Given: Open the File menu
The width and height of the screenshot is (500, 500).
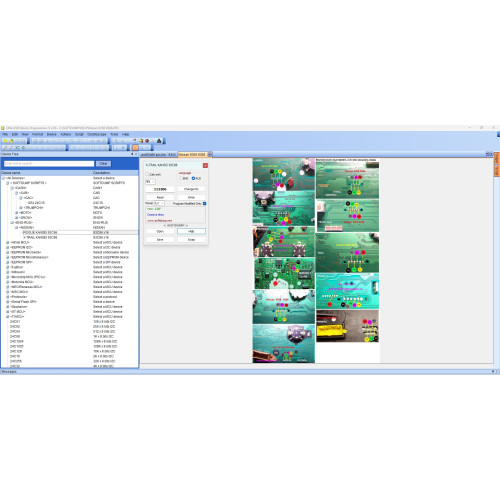Looking at the screenshot, I should pos(5,134).
